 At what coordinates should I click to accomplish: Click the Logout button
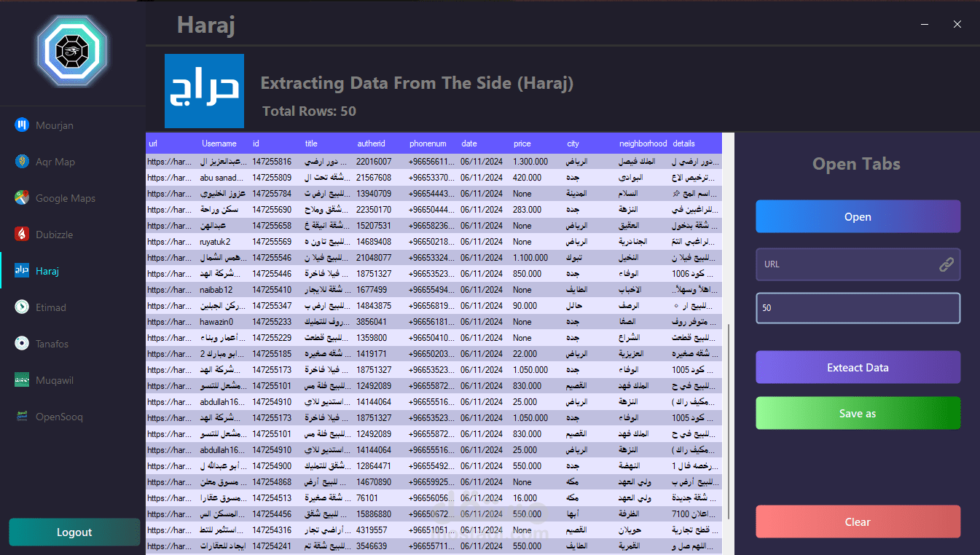click(x=74, y=532)
